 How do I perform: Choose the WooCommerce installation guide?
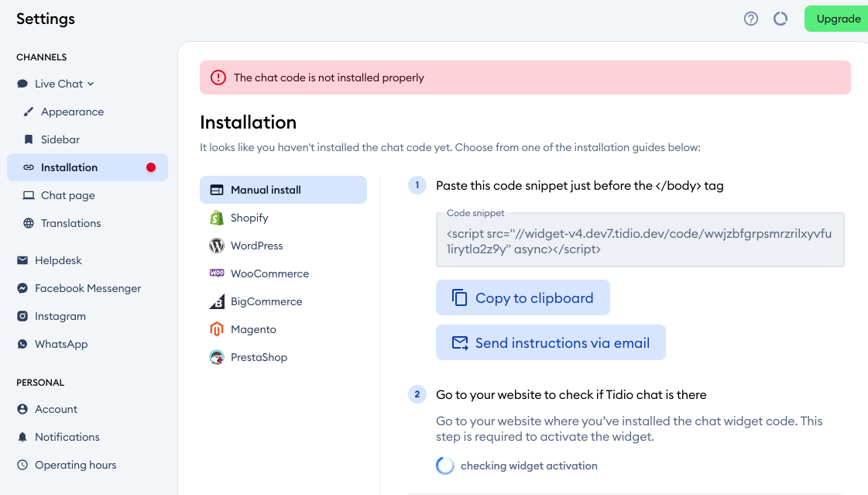[x=269, y=273]
